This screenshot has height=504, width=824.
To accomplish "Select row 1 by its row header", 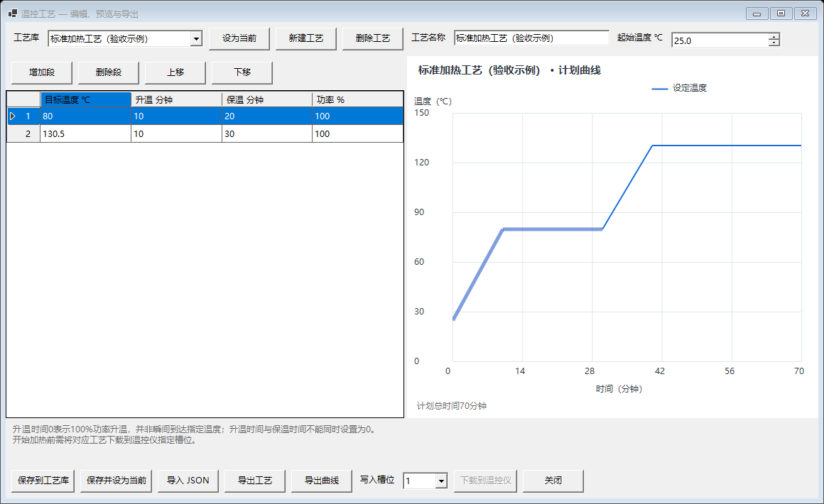I will pyautogui.click(x=23, y=116).
